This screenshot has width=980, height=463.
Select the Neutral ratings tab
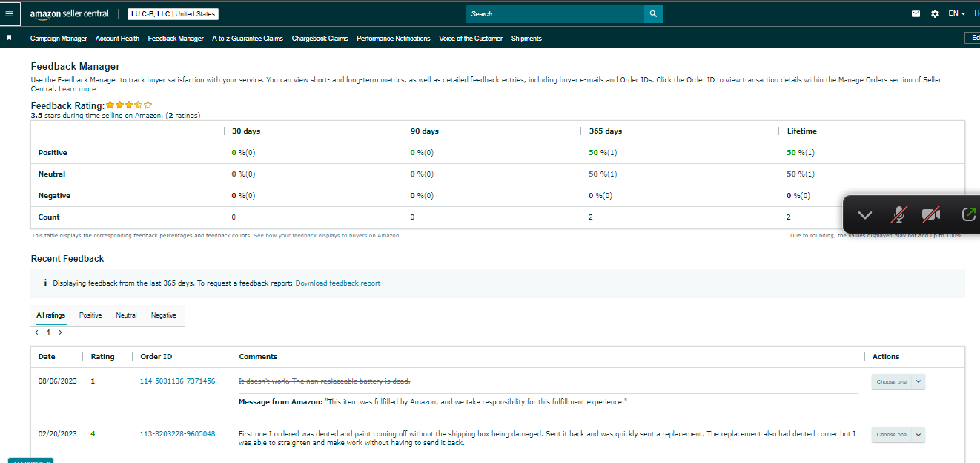click(126, 315)
